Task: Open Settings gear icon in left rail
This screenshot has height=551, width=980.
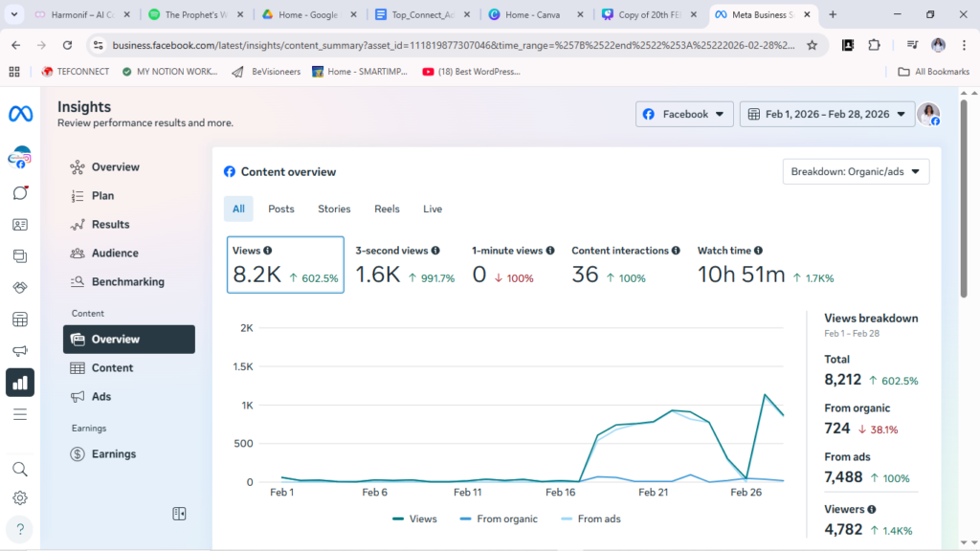Action: pos(20,498)
